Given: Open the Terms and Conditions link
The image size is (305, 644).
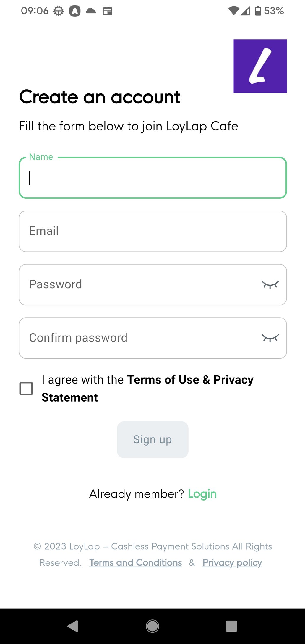Looking at the screenshot, I should click(135, 562).
